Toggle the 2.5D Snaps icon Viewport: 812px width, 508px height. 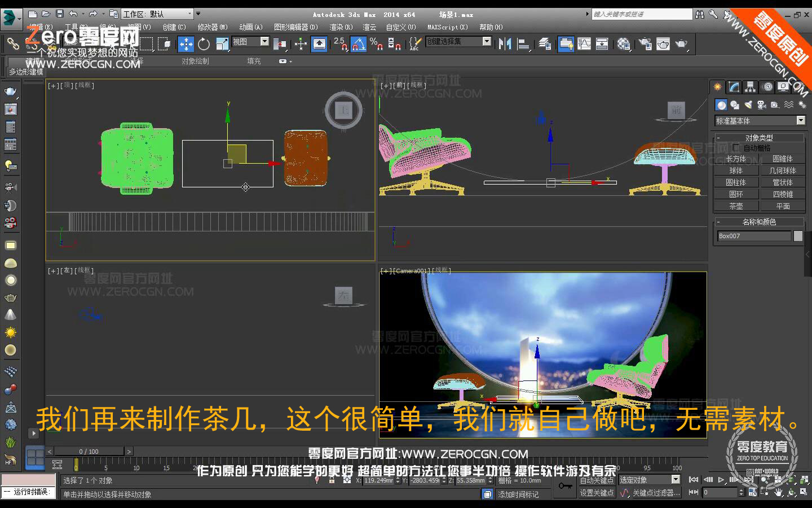point(341,43)
